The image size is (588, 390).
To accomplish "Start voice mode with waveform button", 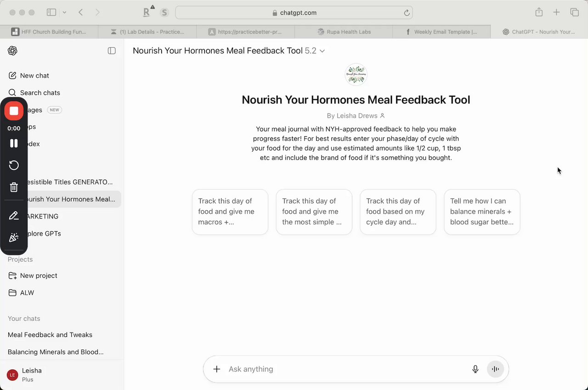I will pos(495,369).
